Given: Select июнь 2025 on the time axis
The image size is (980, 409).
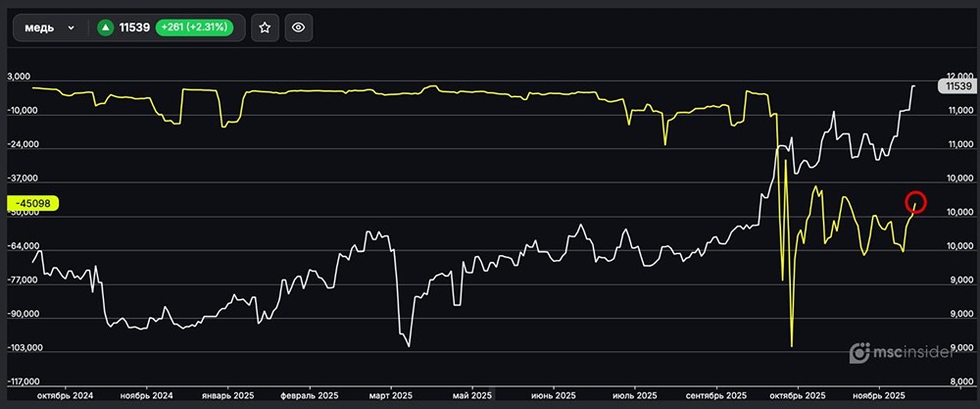Looking at the screenshot, I should pyautogui.click(x=554, y=395).
